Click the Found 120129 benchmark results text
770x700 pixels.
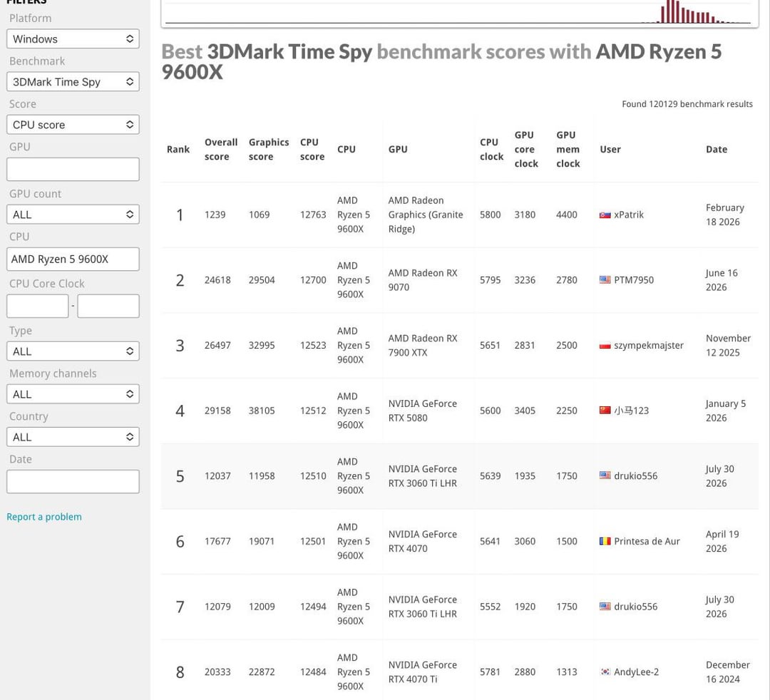pyautogui.click(x=687, y=104)
